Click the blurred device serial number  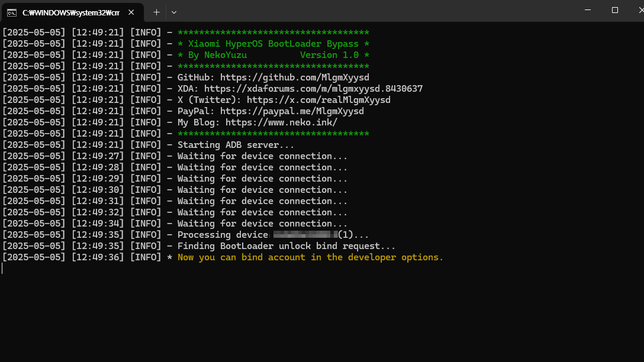point(305,234)
